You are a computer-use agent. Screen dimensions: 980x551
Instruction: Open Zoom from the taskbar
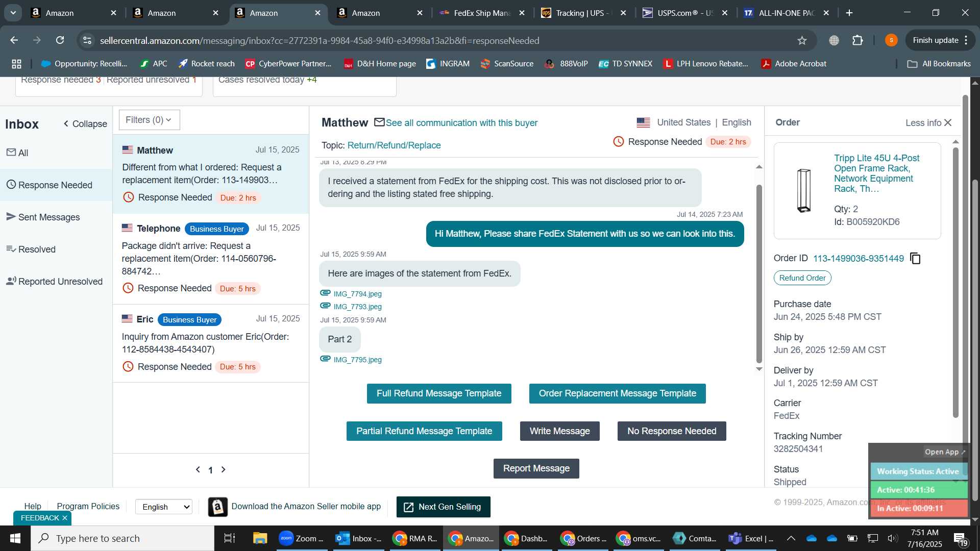302,538
